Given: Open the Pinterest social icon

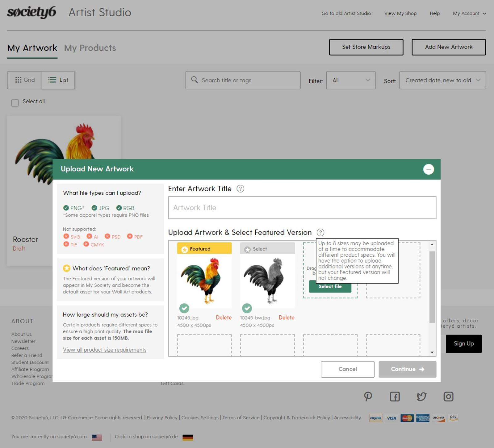Looking at the screenshot, I should point(368,396).
